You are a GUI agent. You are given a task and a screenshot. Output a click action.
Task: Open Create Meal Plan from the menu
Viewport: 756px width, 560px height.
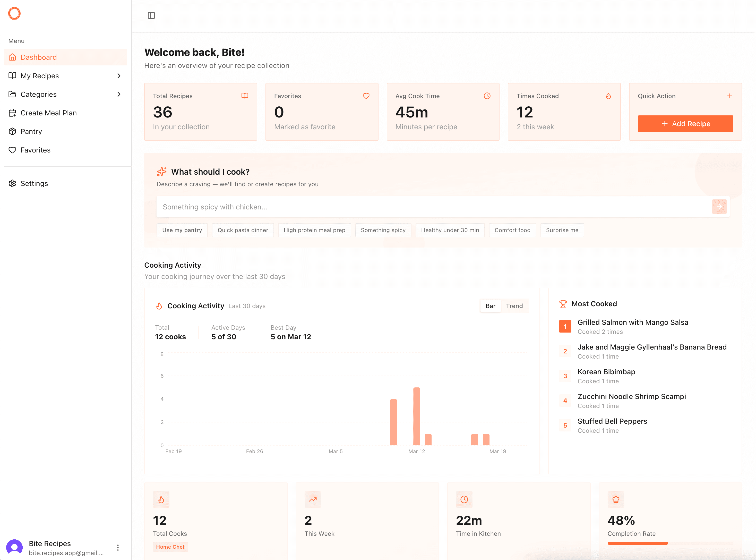[x=48, y=113]
